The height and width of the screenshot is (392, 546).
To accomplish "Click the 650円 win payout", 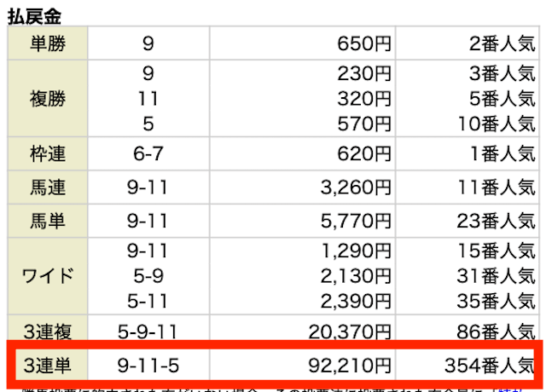I will 364,43.
